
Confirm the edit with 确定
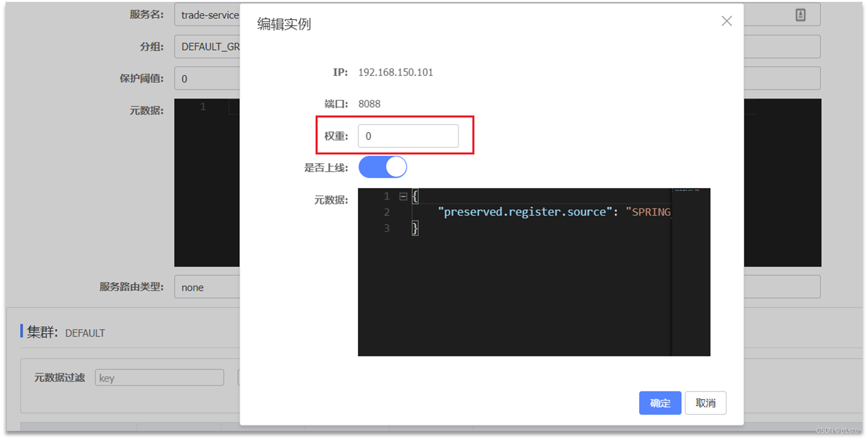660,403
